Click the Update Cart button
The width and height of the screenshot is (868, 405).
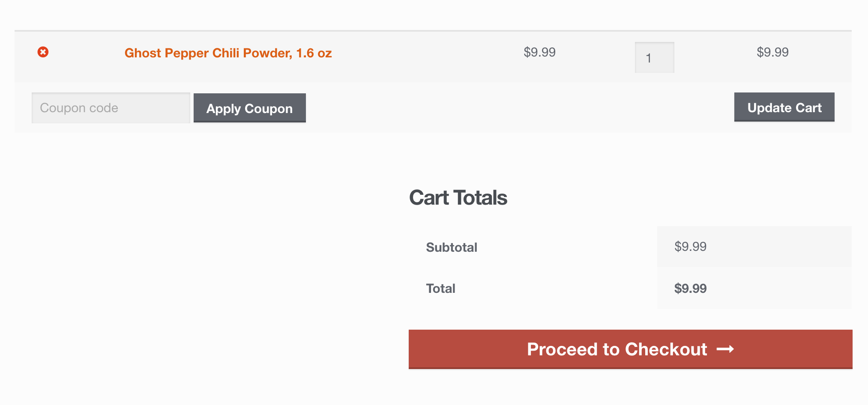pyautogui.click(x=784, y=107)
